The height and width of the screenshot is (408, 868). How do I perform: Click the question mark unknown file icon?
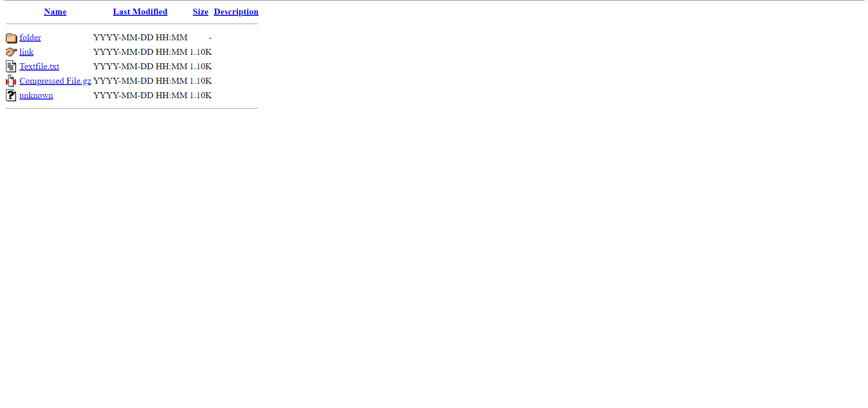point(11,95)
